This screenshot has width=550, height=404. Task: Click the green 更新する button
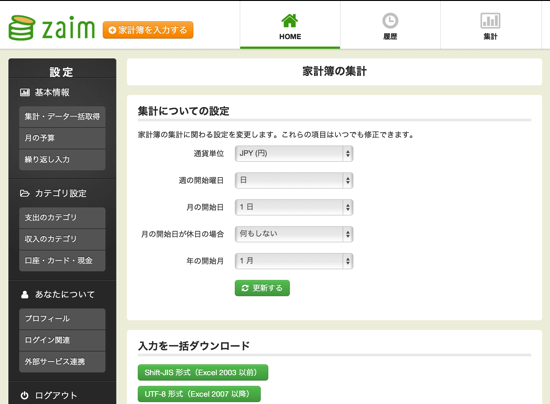pyautogui.click(x=262, y=288)
